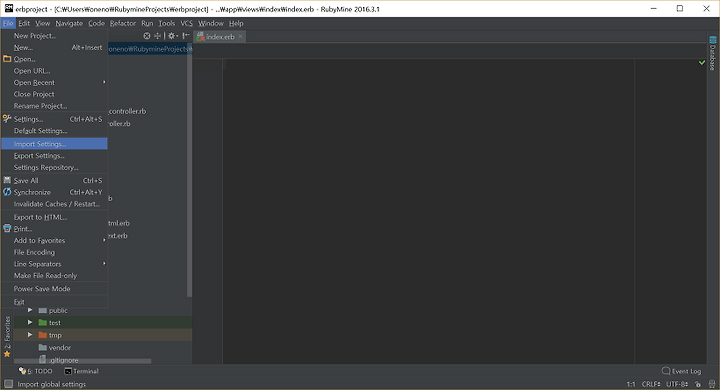Open the Tools menu
This screenshot has height=390, width=720.
(167, 23)
